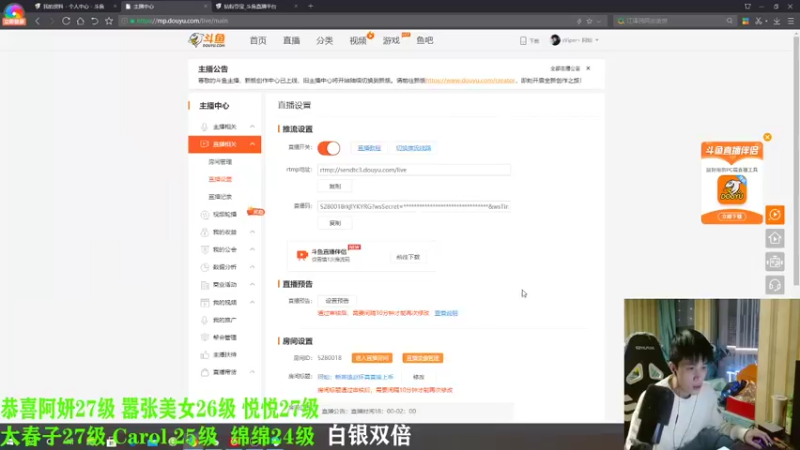Click the browser forward arrow
Screen dimensions: 800x450
point(51,21)
